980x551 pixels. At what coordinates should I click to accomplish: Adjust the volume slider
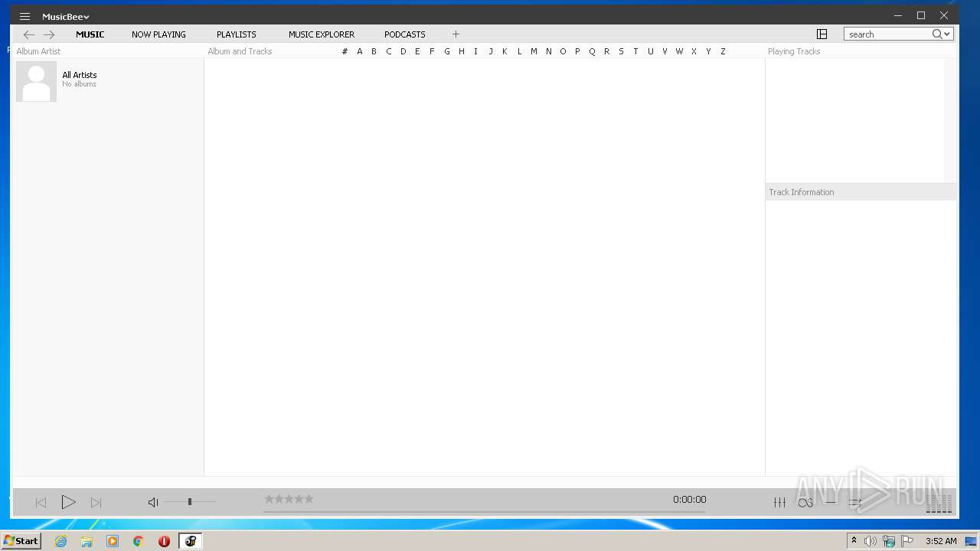coord(190,502)
